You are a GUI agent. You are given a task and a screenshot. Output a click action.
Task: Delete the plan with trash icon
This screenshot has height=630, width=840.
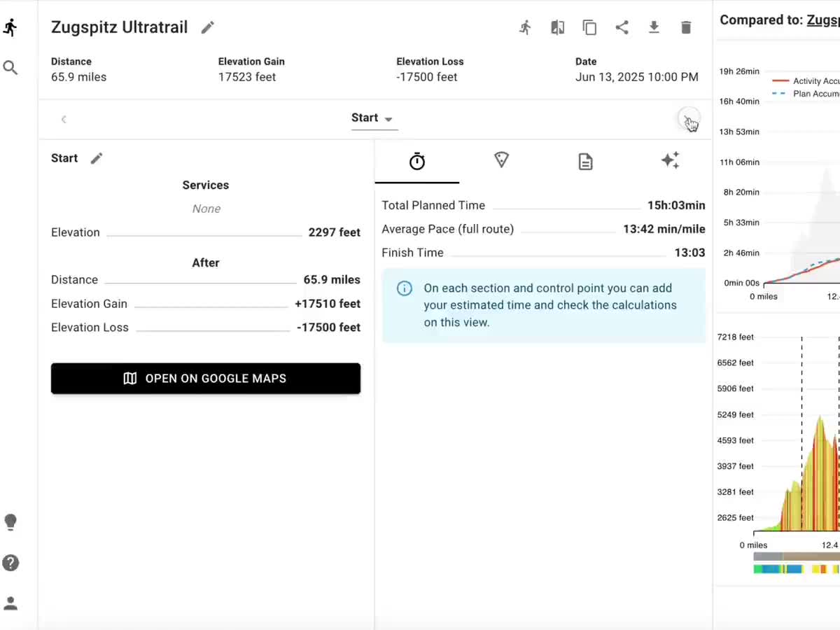[686, 27]
